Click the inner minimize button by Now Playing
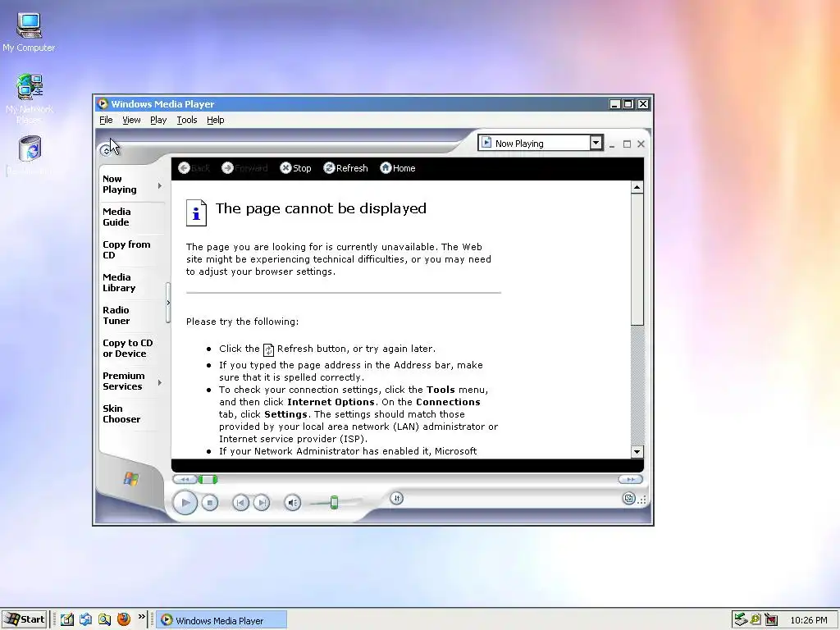The image size is (840, 630). point(612,144)
